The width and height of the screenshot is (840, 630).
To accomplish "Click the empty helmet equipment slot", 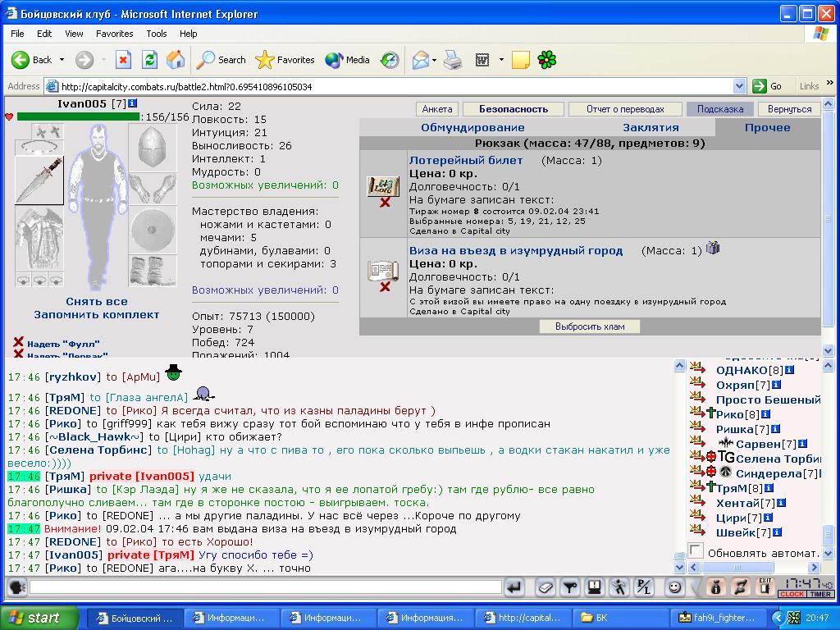I will [152, 148].
